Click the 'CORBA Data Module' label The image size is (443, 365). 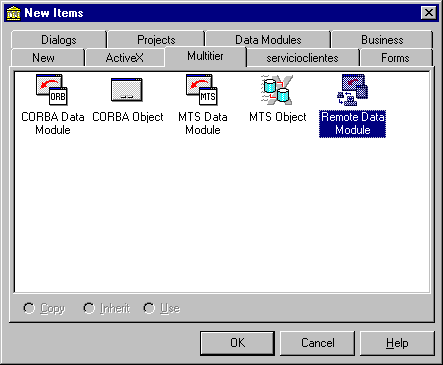(x=53, y=124)
